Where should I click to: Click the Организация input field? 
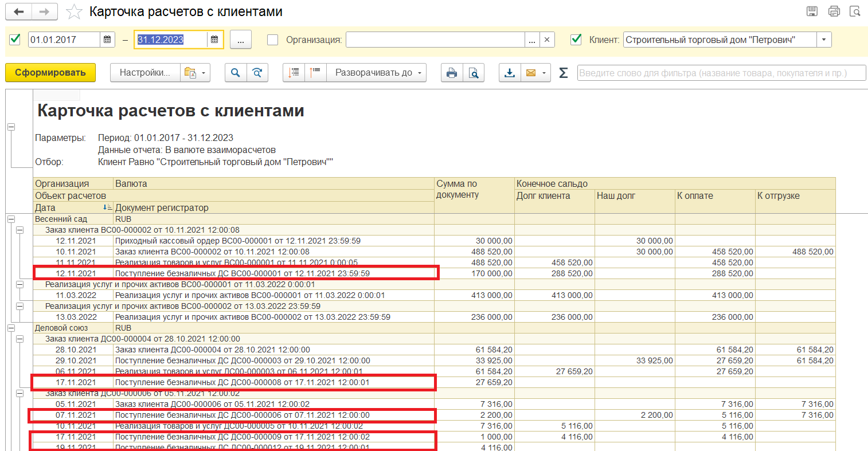coord(435,40)
